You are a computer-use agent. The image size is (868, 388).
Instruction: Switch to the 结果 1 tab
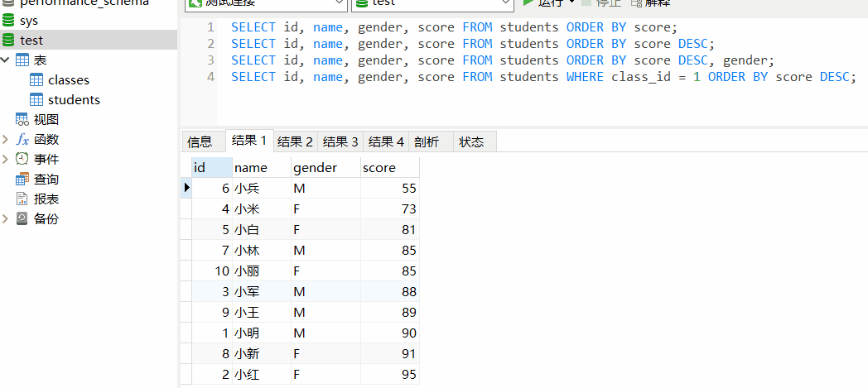[x=249, y=141]
